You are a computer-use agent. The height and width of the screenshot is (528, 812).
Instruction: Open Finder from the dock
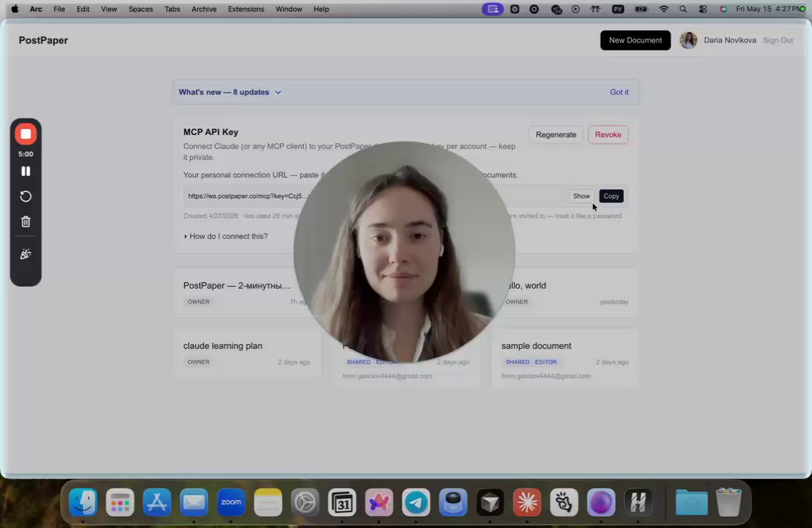pyautogui.click(x=83, y=502)
